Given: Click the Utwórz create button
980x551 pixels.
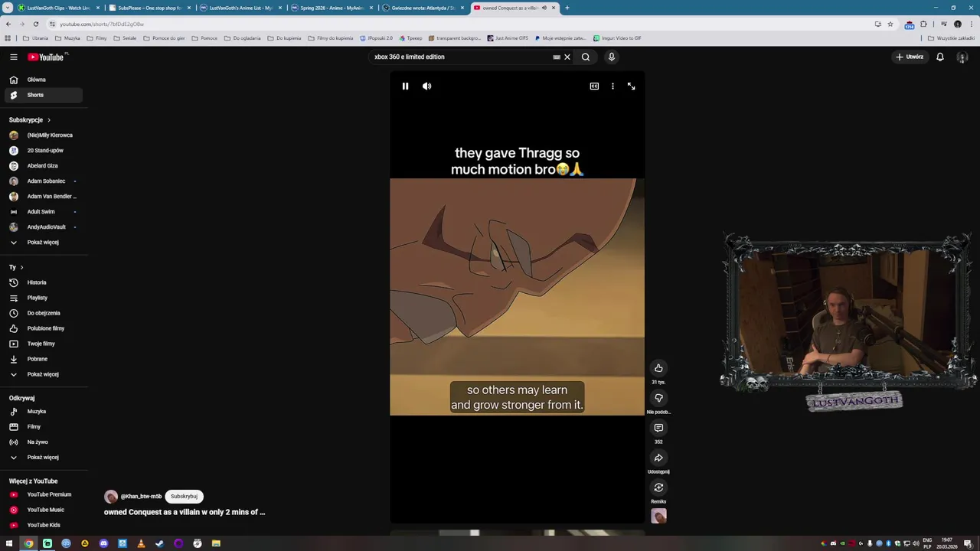Looking at the screenshot, I should pyautogui.click(x=910, y=57).
